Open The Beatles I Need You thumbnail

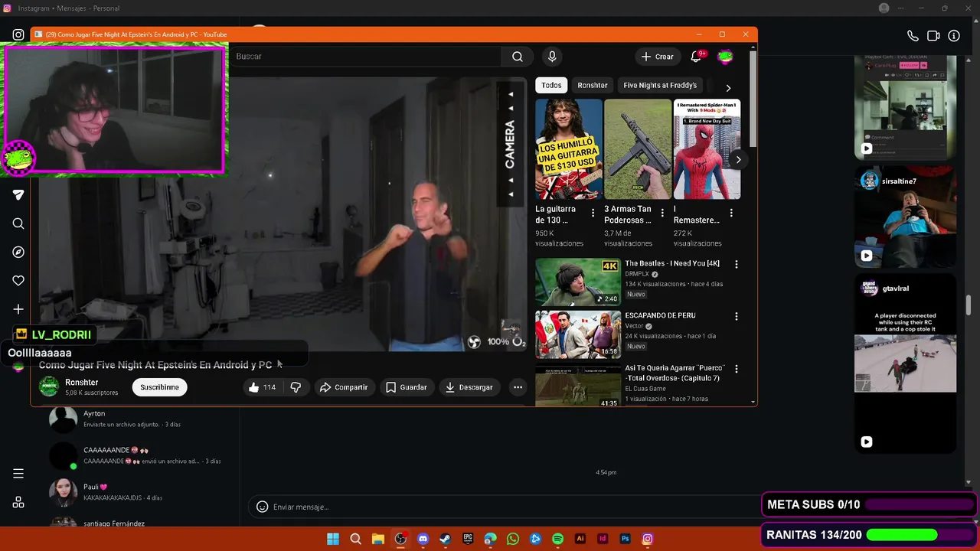pos(578,282)
